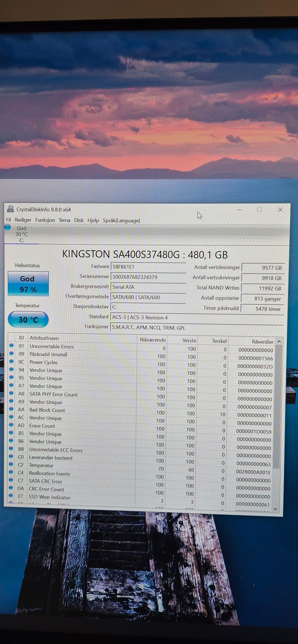298x644 pixels.
Task: Click raw value 0028000A001E
Action: point(253,472)
